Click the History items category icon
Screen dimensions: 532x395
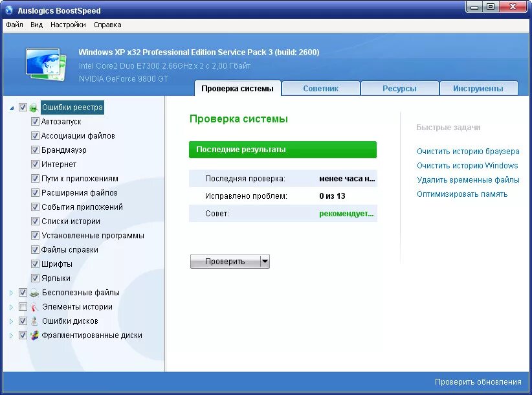(34, 307)
